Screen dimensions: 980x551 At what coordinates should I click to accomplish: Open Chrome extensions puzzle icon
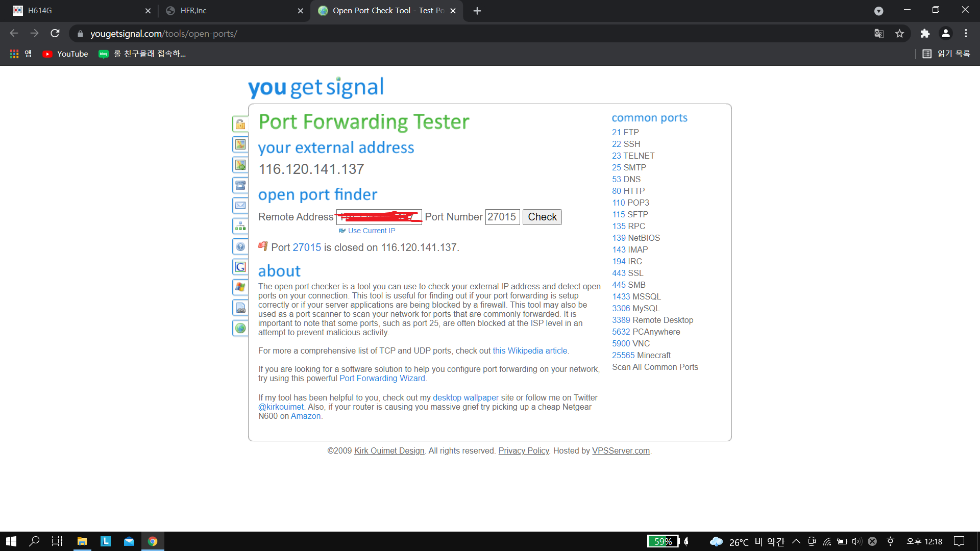point(925,34)
